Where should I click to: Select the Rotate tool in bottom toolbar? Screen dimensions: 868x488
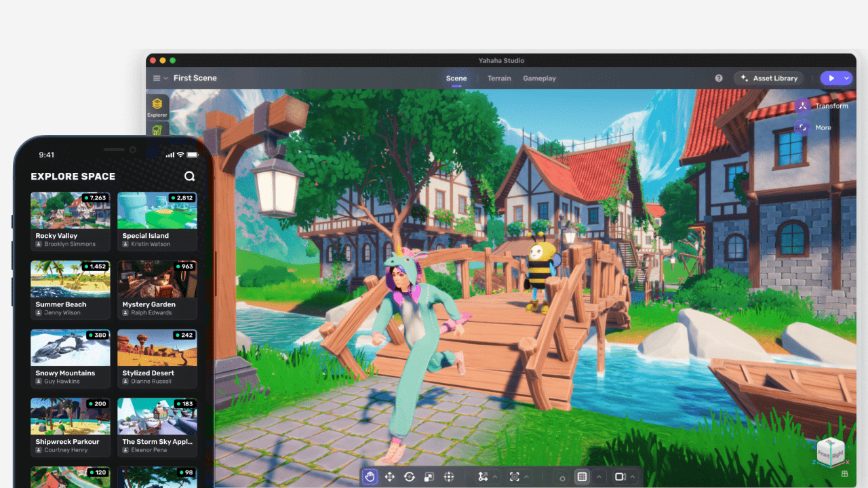click(409, 476)
